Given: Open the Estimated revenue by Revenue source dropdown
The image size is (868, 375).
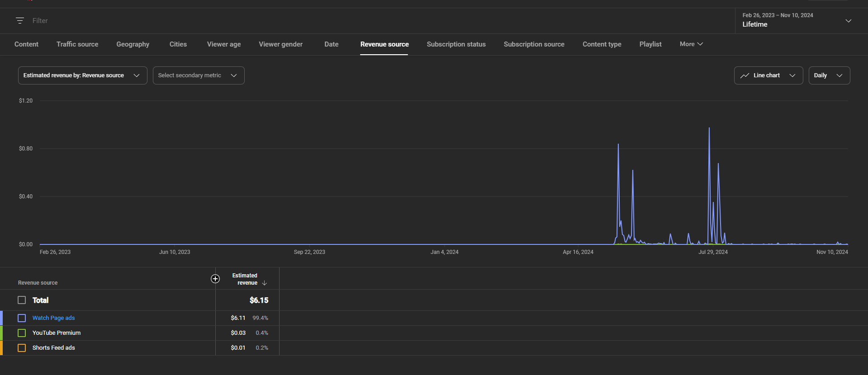Looking at the screenshot, I should [82, 75].
